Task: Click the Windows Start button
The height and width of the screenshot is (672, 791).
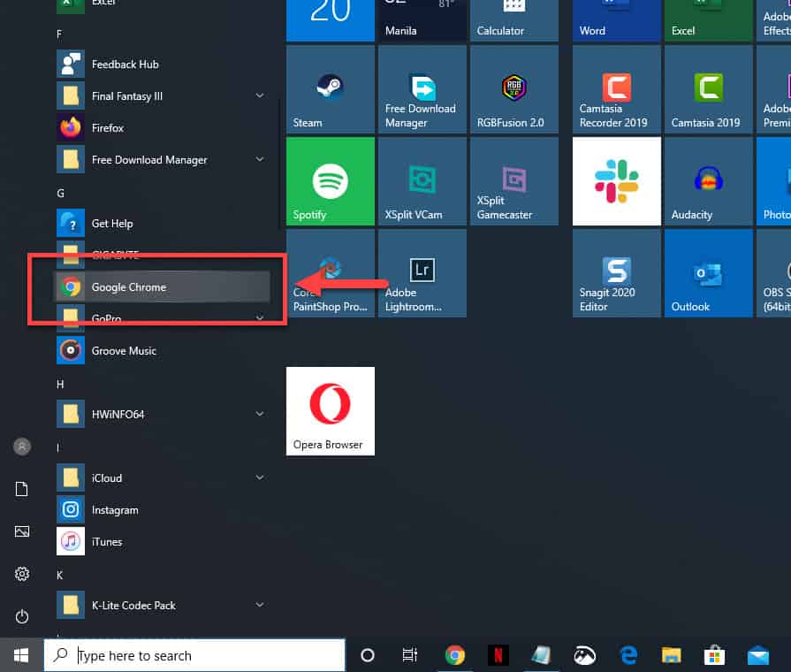Action: (x=21, y=655)
